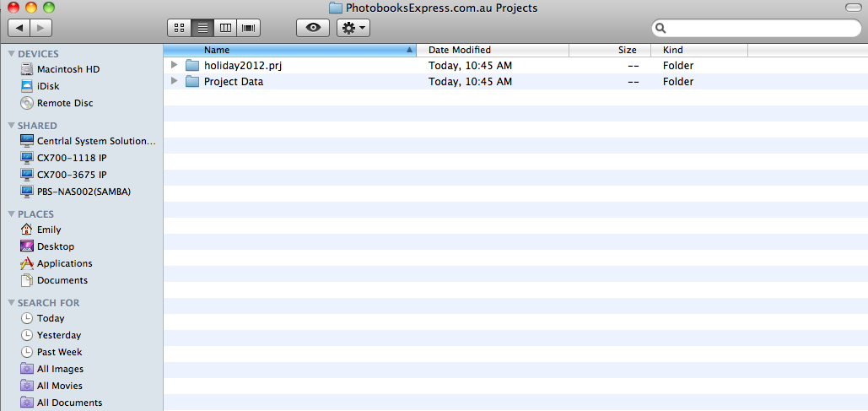Switch to column view
Viewport: 868px width, 411px height.
pos(225,28)
